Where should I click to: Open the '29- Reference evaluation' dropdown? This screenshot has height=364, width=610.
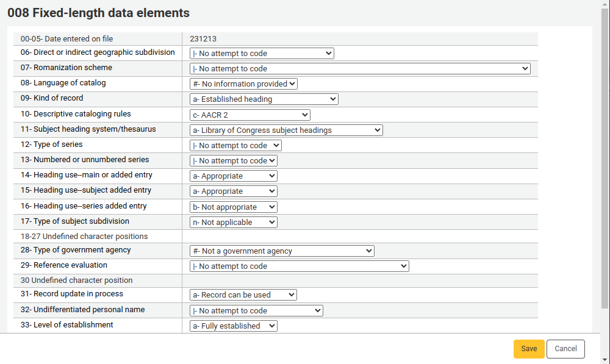tap(299, 266)
